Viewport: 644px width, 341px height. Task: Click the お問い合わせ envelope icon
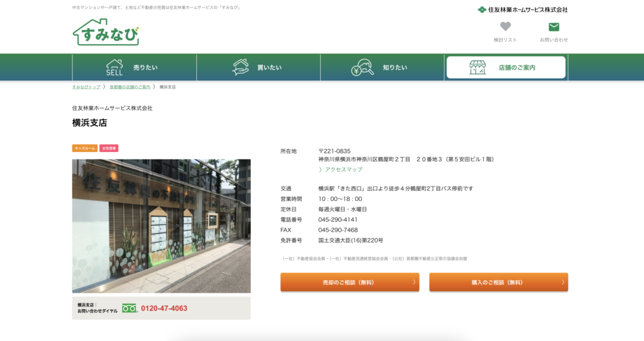553,26
